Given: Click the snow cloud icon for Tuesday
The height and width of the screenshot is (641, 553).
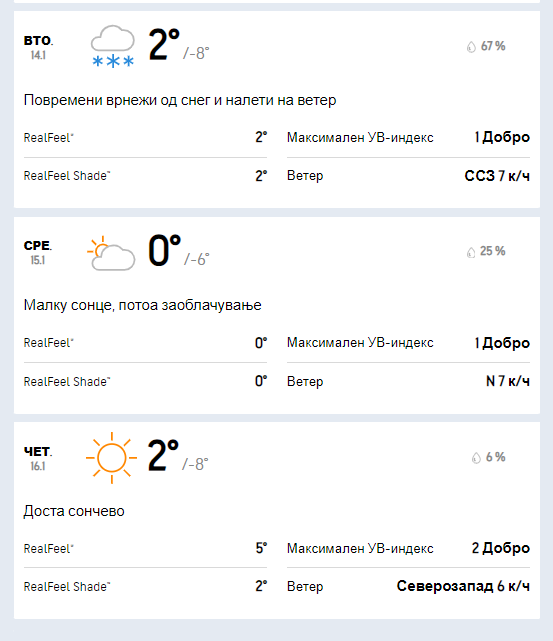Looking at the screenshot, I should click(113, 46).
